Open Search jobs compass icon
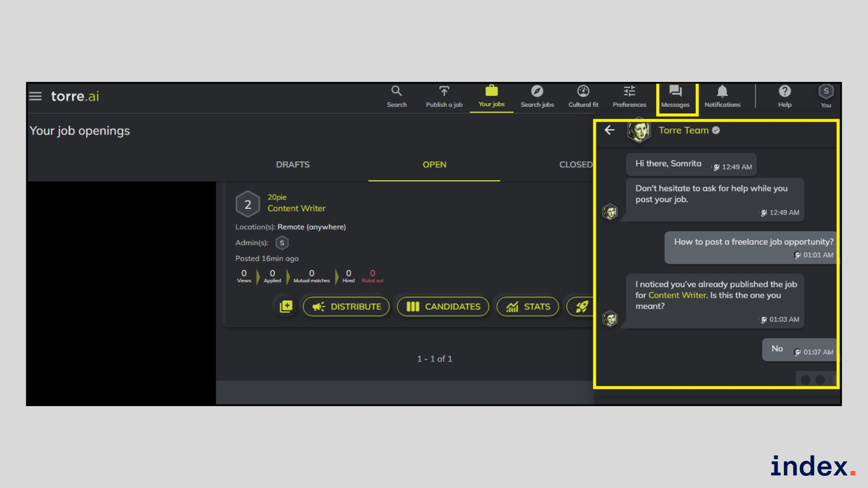The height and width of the screenshot is (488, 868). (537, 91)
